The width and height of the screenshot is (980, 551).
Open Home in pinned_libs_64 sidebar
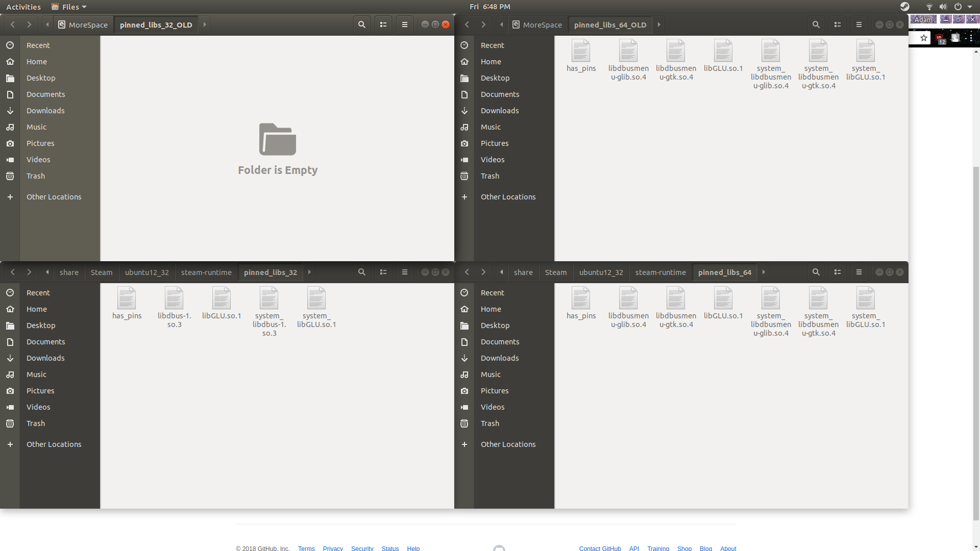click(x=504, y=309)
